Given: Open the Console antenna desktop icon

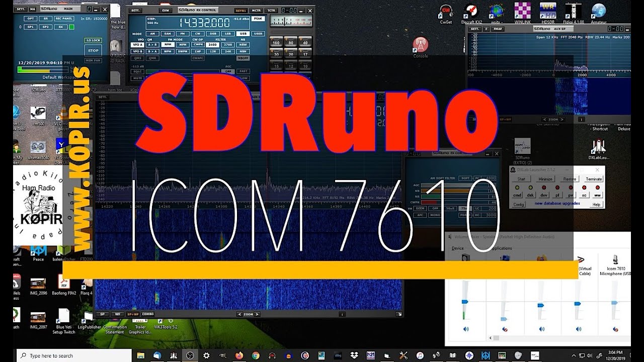Looking at the screenshot, I should pos(420,47).
